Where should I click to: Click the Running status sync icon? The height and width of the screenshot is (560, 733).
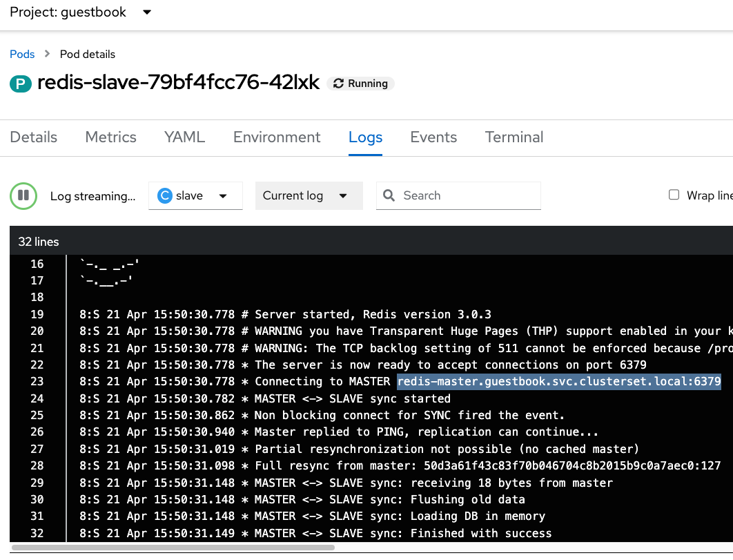point(338,84)
